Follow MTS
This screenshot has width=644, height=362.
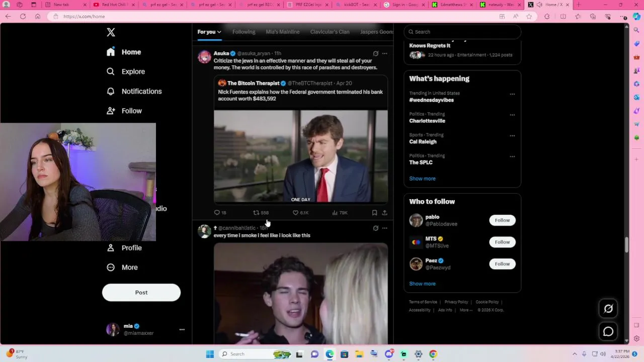[502, 242]
